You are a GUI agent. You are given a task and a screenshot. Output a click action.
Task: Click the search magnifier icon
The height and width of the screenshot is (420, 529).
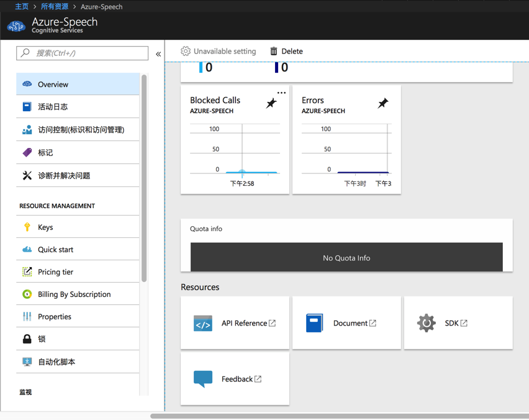25,53
